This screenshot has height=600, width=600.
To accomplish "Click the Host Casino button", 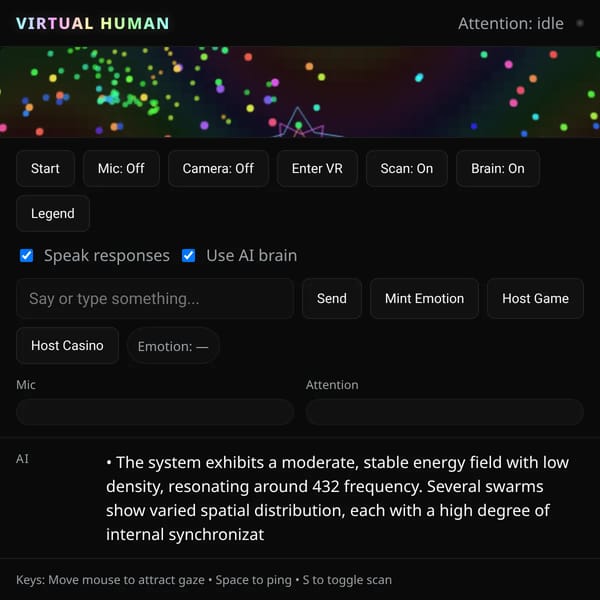I will [x=67, y=346].
